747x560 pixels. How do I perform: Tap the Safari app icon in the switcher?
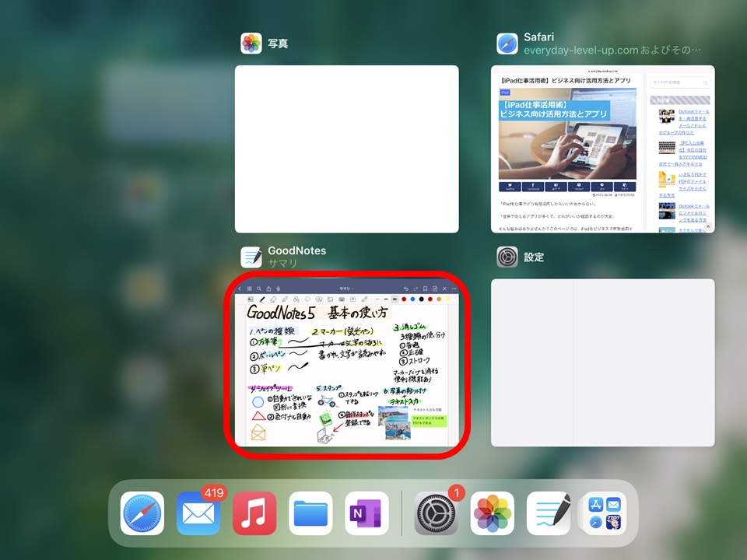click(507, 44)
